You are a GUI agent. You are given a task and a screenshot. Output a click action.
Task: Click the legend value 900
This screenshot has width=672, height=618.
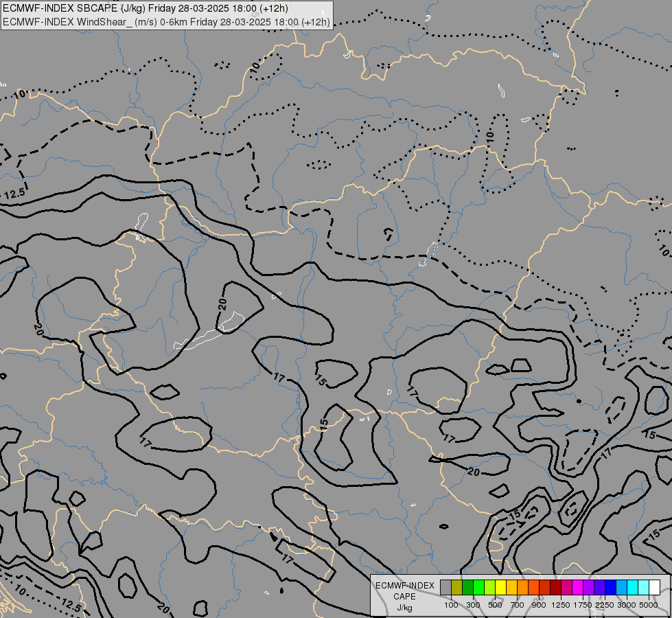click(x=539, y=605)
